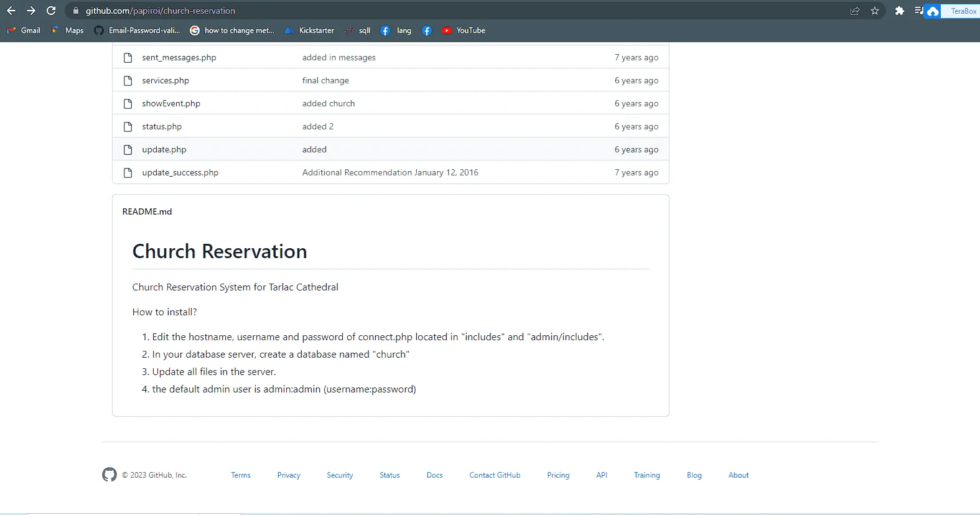Image resolution: width=980 pixels, height=515 pixels.
Task: Open the Status footer link
Action: [x=390, y=475]
